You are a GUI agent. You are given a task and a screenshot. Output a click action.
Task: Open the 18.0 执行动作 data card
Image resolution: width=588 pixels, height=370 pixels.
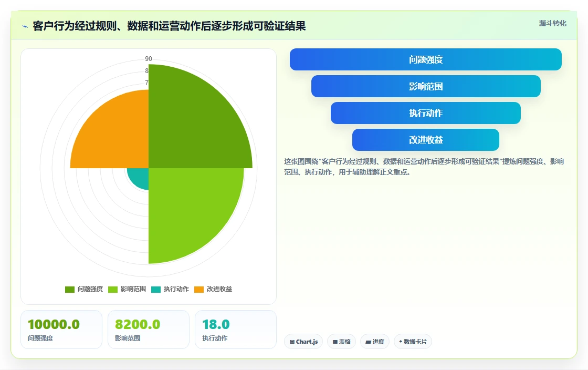tap(236, 330)
